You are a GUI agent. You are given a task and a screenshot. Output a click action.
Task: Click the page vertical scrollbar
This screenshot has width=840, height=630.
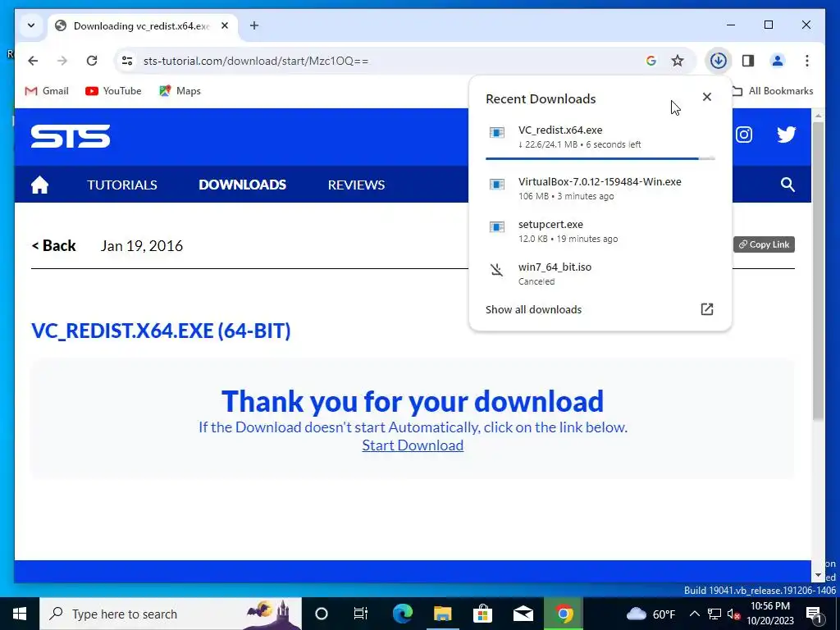tap(818, 271)
